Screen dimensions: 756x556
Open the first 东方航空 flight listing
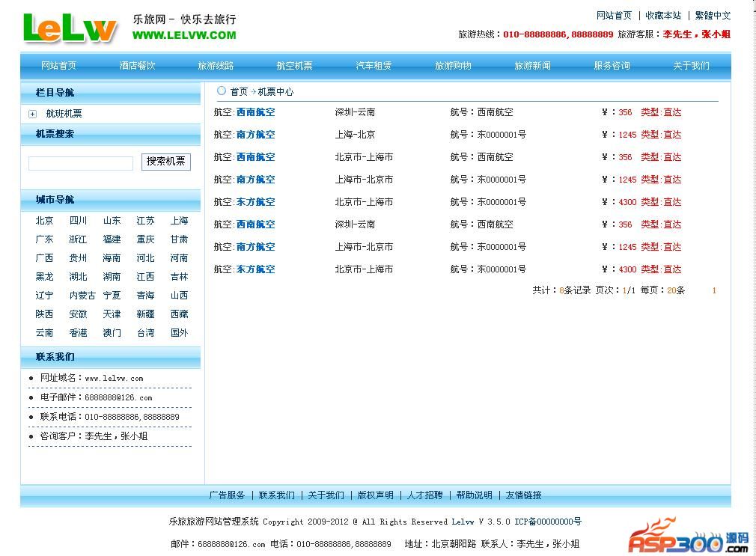pyautogui.click(x=255, y=202)
